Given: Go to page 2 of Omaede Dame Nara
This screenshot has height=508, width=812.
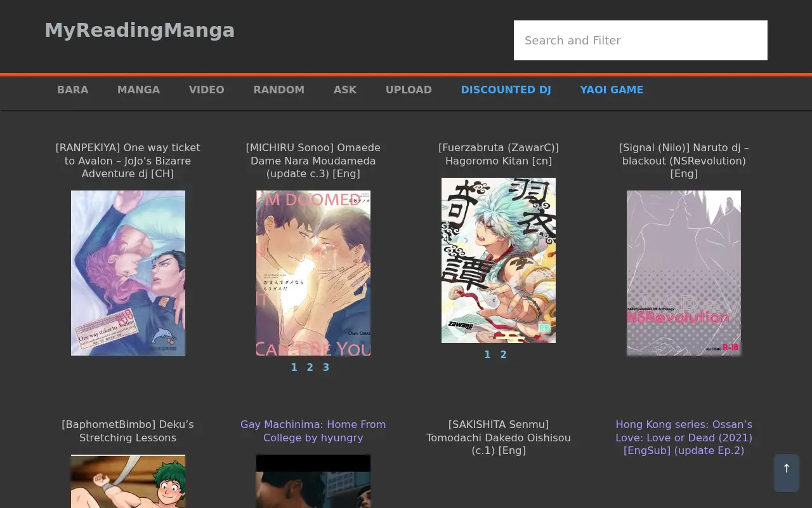Looking at the screenshot, I should coord(310,367).
